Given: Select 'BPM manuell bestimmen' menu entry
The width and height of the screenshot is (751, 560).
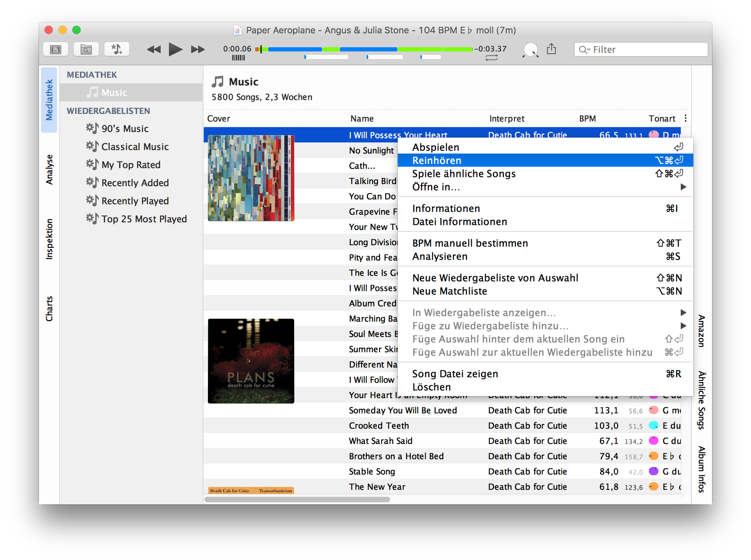Looking at the screenshot, I should [x=470, y=243].
